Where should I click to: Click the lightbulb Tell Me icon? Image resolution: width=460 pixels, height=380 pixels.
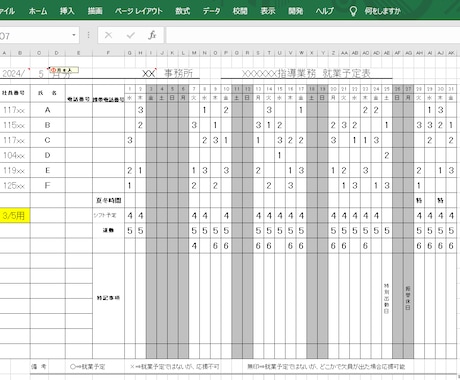353,11
